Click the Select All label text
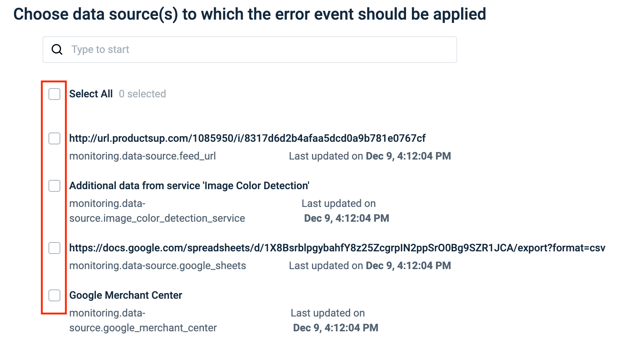 coord(91,94)
